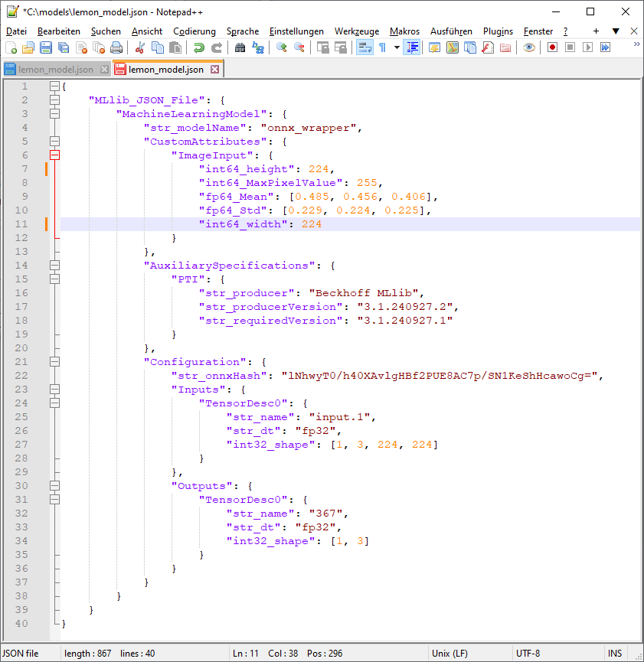Close the active lemon_model.json tab
Image resolution: width=644 pixels, height=662 pixels.
pyautogui.click(x=215, y=69)
